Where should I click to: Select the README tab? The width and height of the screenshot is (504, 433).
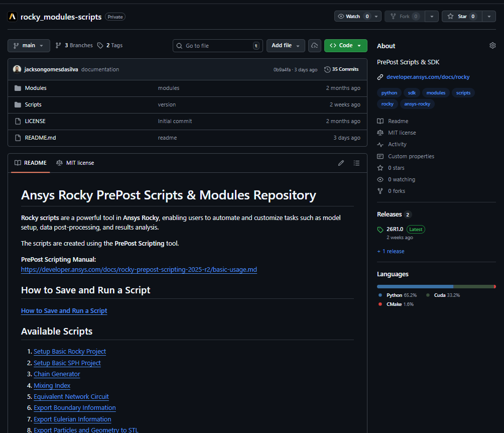tap(31, 163)
